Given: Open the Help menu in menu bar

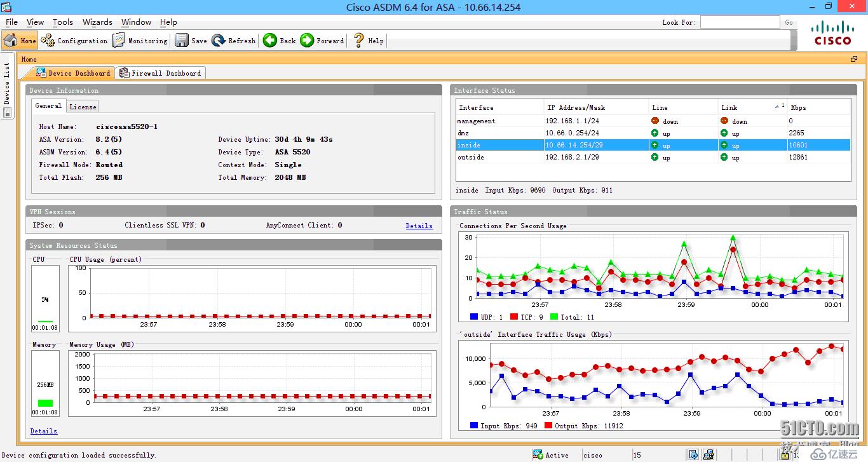Looking at the screenshot, I should 168,22.
